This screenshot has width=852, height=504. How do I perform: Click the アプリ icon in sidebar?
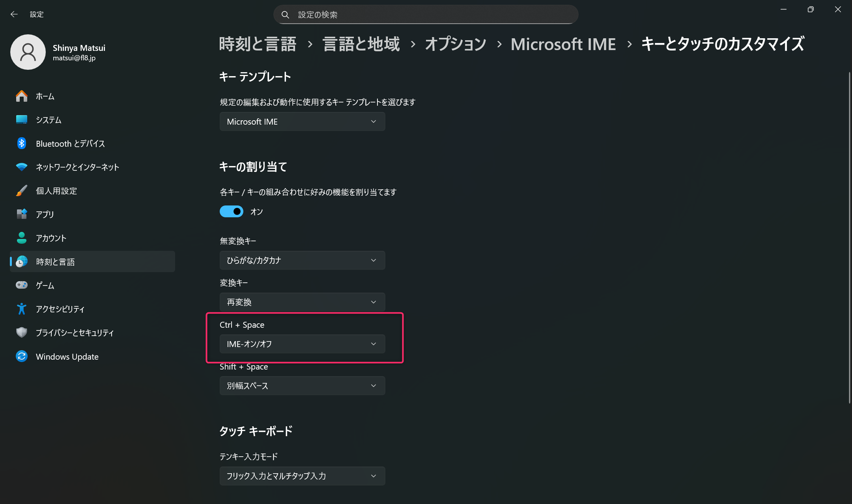(22, 214)
